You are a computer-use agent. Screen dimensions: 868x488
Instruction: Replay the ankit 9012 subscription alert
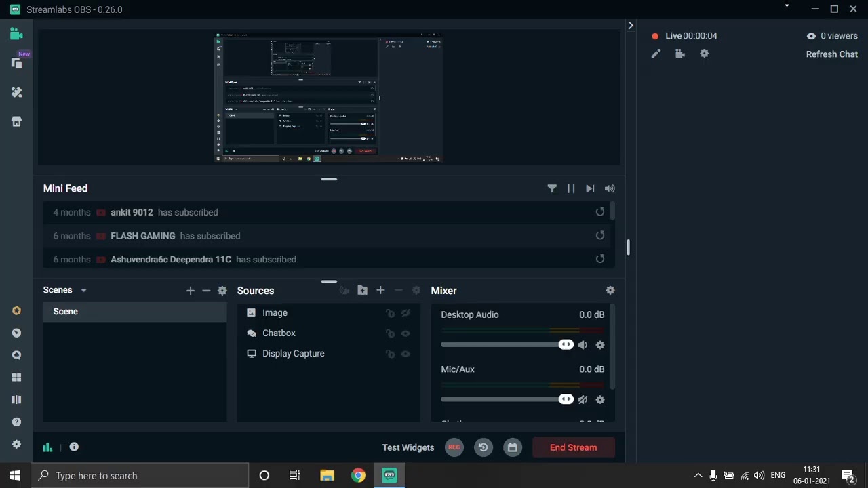pyautogui.click(x=600, y=212)
